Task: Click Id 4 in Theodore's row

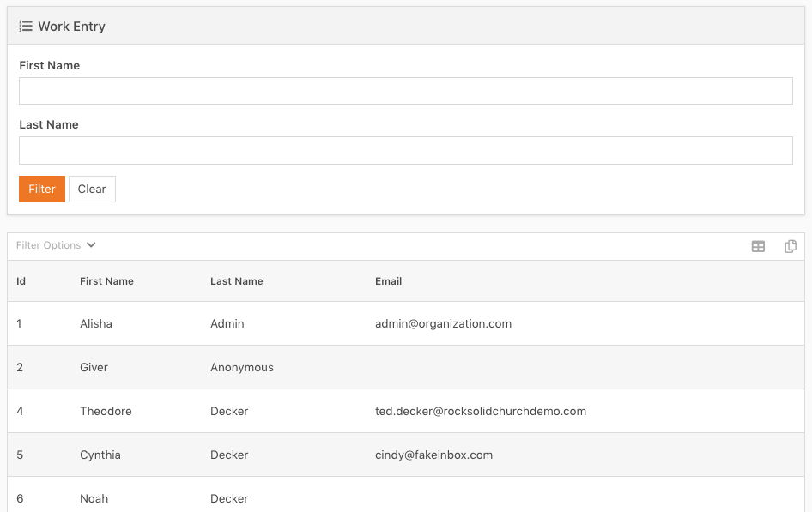Action: (20, 411)
